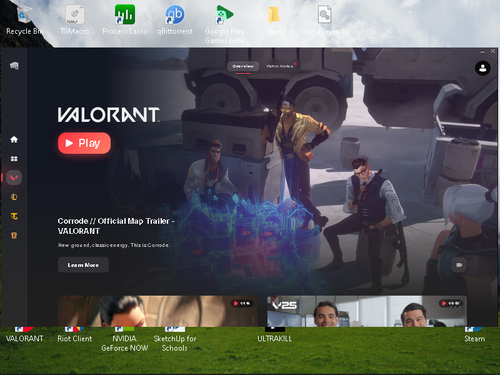Click the video camera icon on banner
This screenshot has width=500, height=375.
click(x=459, y=265)
